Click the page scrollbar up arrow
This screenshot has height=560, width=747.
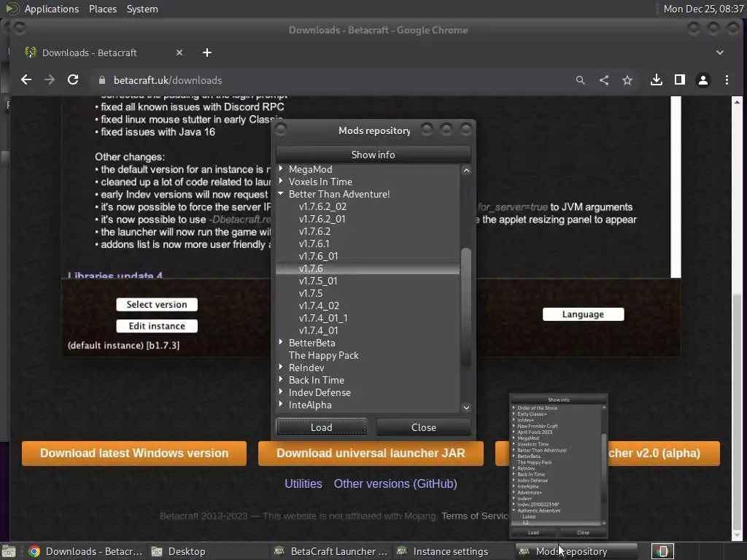737,102
